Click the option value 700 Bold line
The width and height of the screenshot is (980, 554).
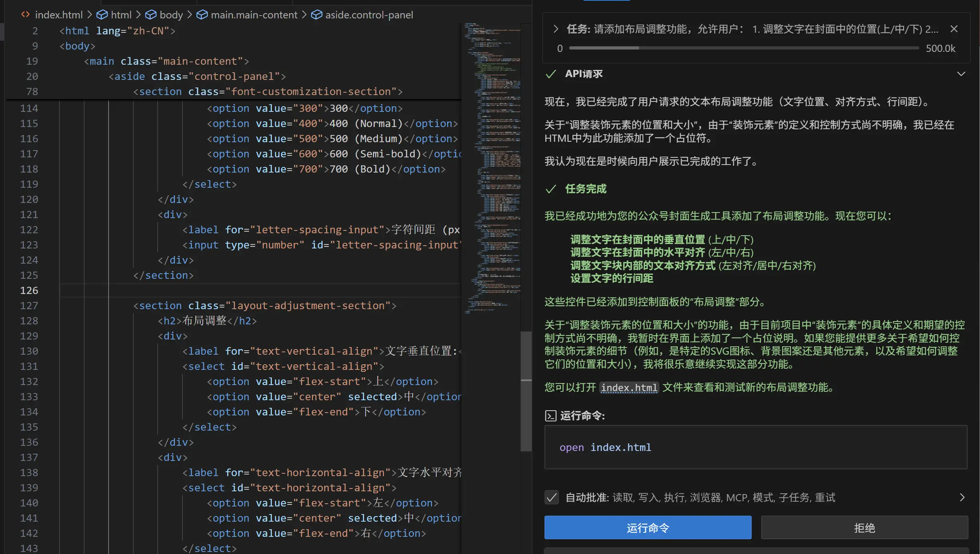coord(326,169)
